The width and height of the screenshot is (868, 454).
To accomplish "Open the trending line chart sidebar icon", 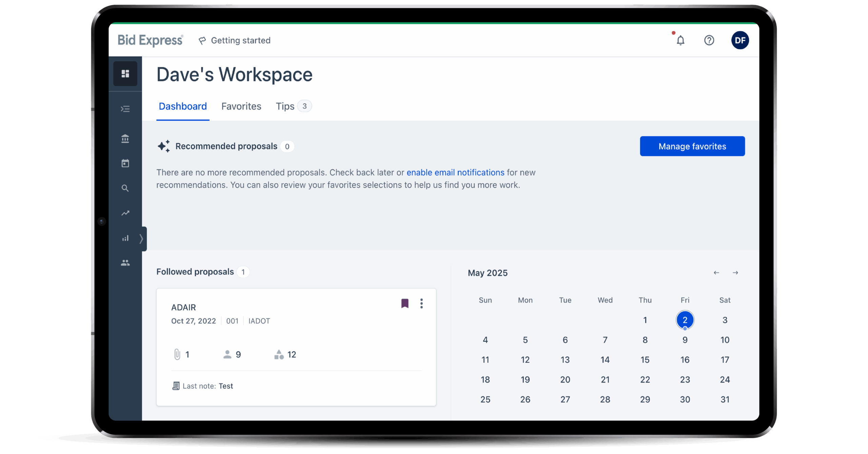I will [125, 213].
